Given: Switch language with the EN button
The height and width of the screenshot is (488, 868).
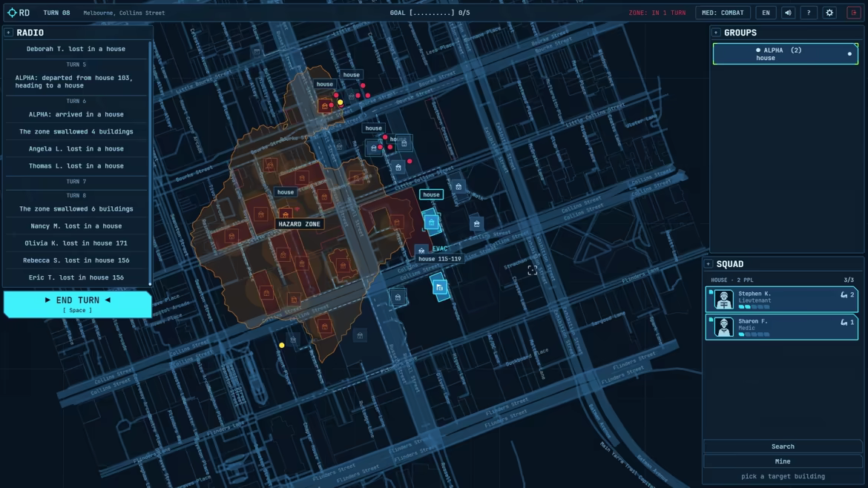Looking at the screenshot, I should [766, 12].
